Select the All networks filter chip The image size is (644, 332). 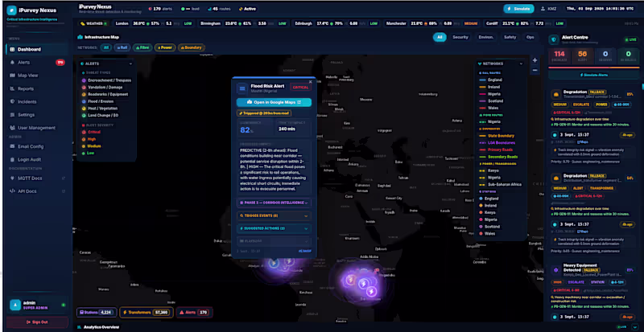pyautogui.click(x=106, y=47)
